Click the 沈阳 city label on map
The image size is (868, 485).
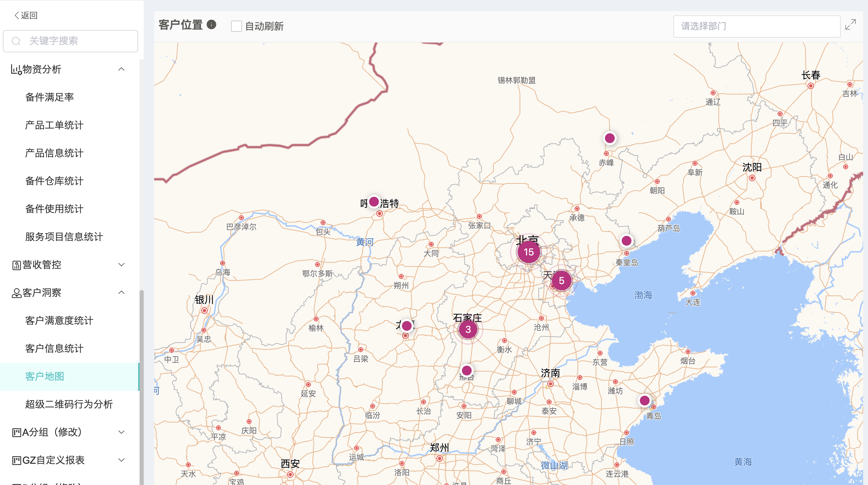click(752, 167)
